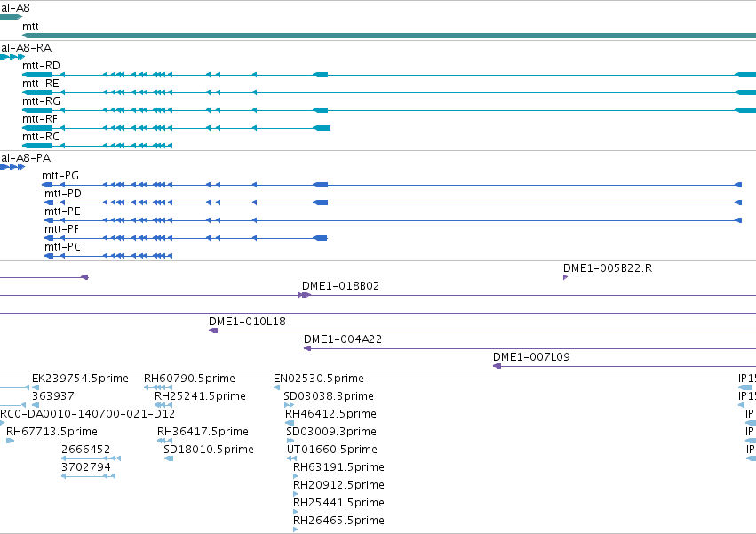
Task: Select the DME1-005B22.R feature label
Action: 608,268
